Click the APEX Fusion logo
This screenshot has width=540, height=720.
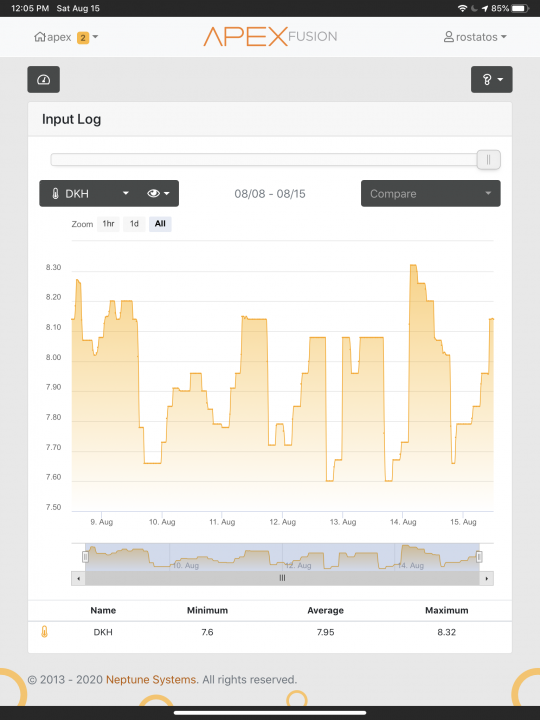270,36
